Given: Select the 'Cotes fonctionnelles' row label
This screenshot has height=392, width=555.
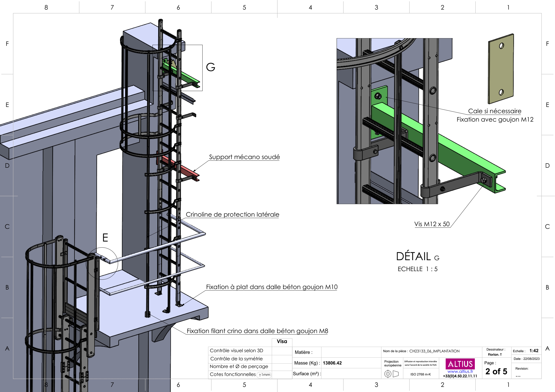Looking at the screenshot, I should (x=233, y=374).
